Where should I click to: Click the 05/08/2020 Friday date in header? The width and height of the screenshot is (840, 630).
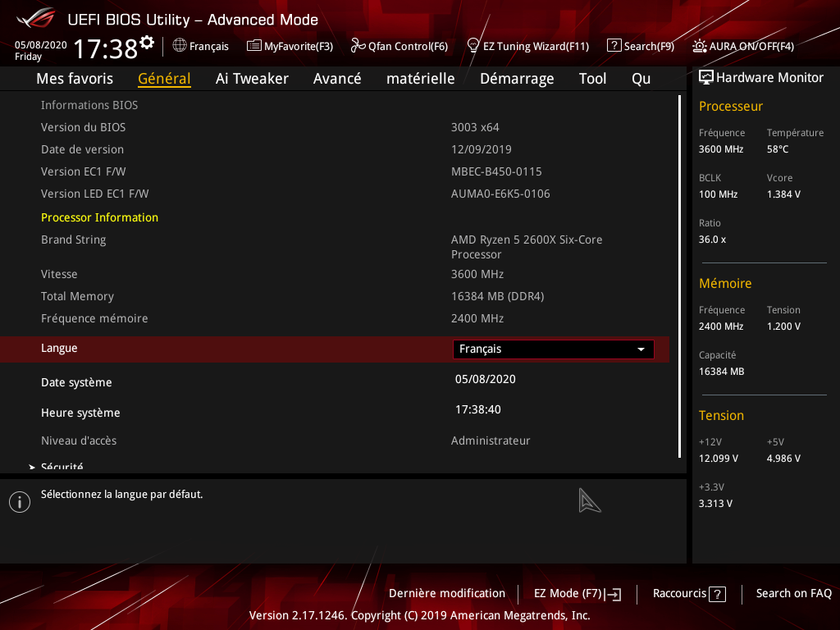(41, 51)
